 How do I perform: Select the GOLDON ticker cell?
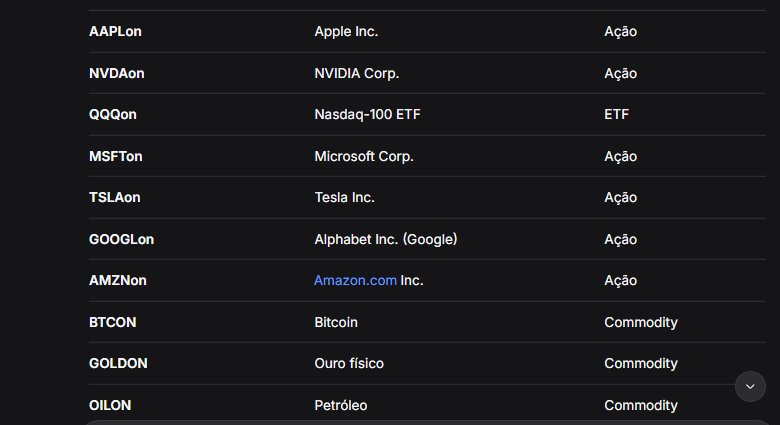click(118, 363)
